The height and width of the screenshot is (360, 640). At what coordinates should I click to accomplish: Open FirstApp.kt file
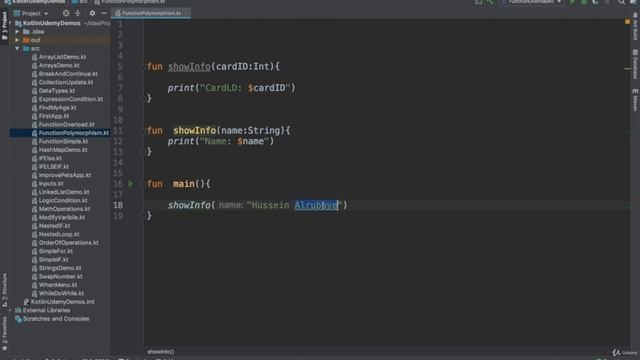tap(54, 116)
